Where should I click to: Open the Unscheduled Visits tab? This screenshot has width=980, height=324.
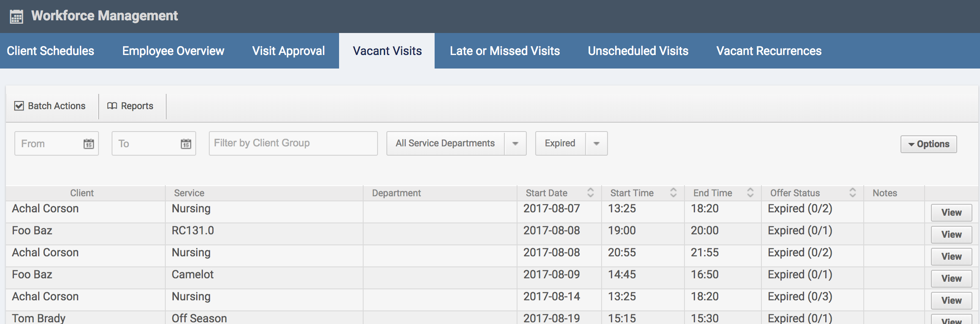point(638,51)
